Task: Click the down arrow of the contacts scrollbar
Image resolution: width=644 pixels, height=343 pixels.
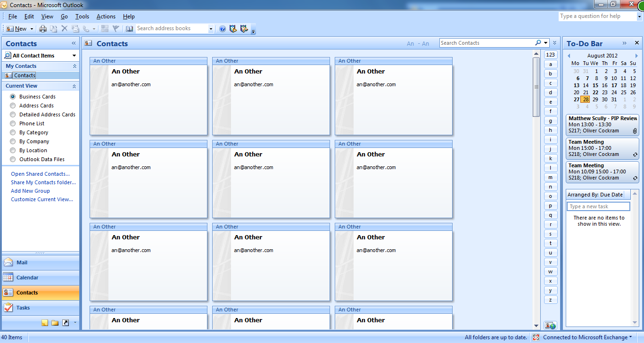Action: click(536, 326)
